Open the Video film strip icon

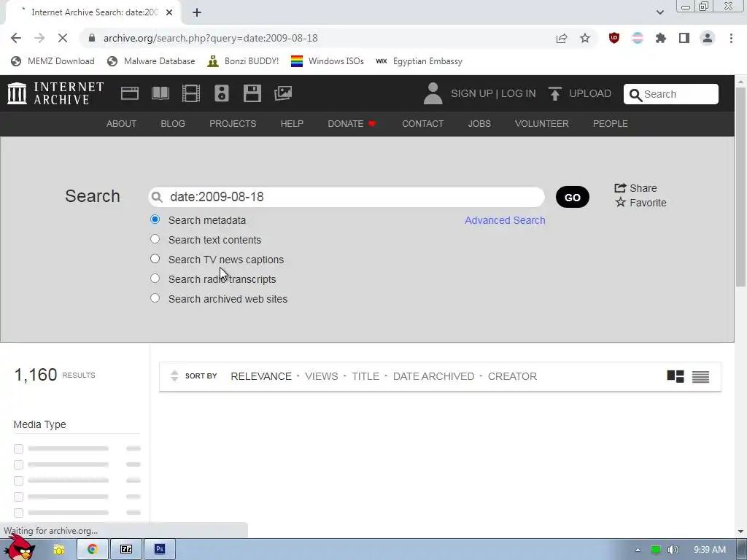pos(191,93)
